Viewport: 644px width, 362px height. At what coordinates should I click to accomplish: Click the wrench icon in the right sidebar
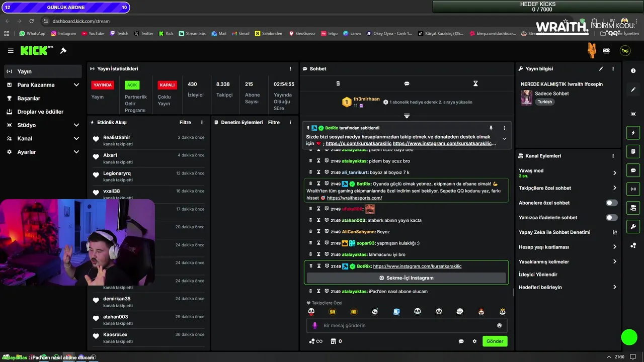[x=633, y=226]
